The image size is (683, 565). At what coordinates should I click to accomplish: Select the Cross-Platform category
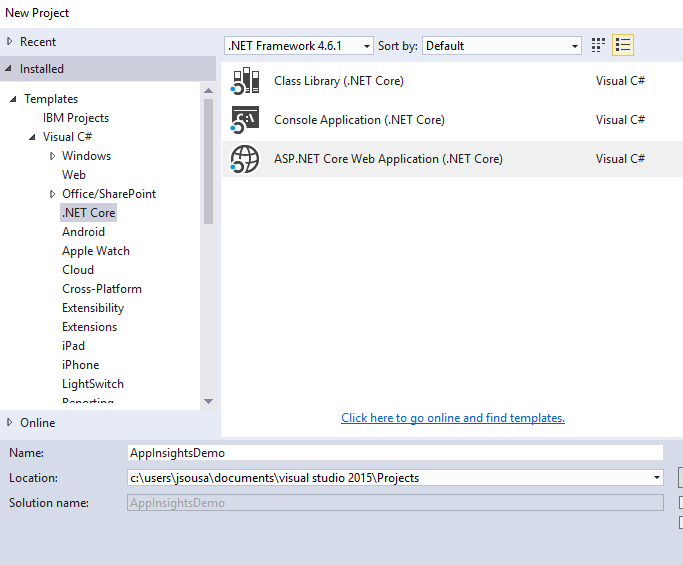coord(102,289)
